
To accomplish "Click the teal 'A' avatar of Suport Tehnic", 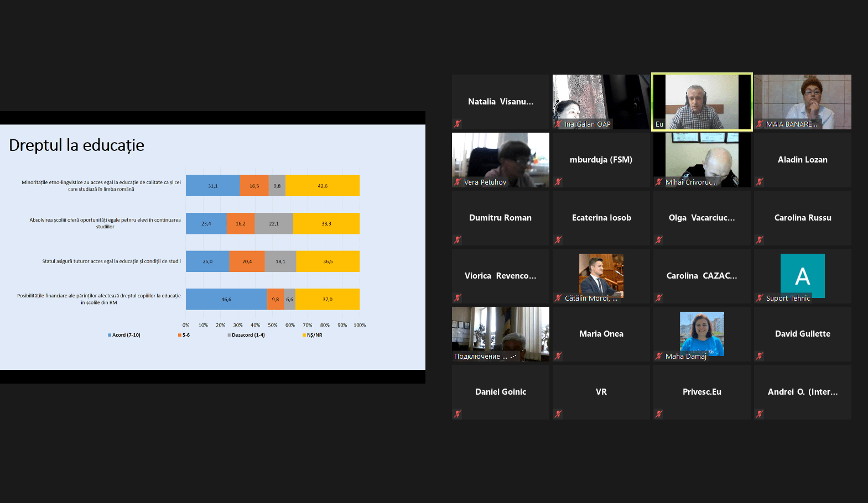I will [802, 275].
